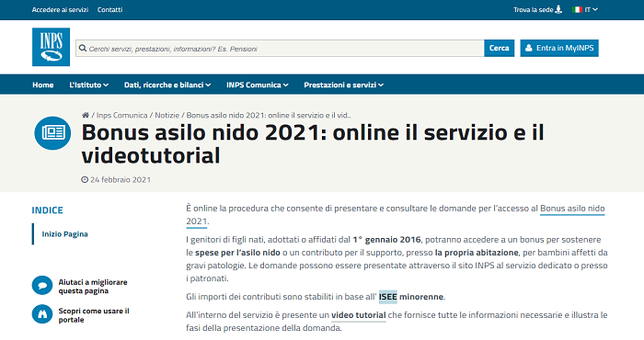Open the IT language dropdown

pyautogui.click(x=591, y=9)
